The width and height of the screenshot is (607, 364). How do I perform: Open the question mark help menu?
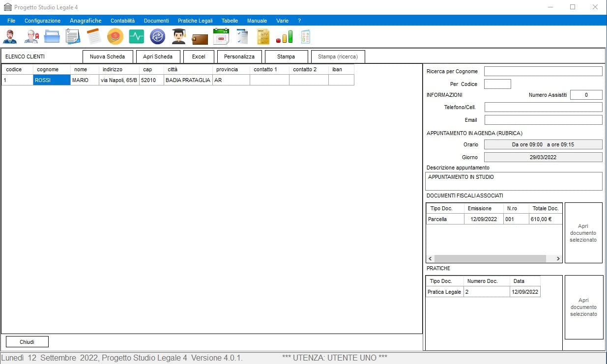click(299, 21)
